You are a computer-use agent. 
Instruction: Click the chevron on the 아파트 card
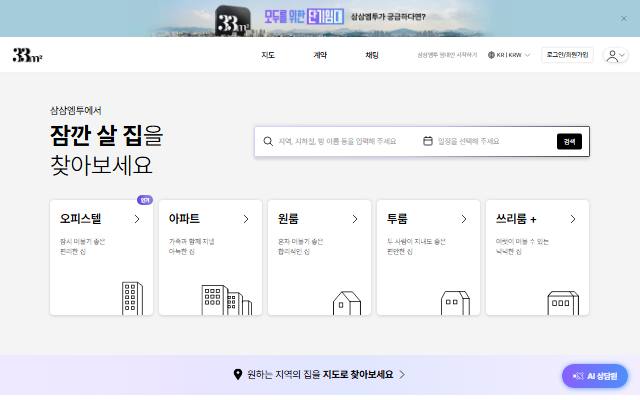[x=246, y=219]
